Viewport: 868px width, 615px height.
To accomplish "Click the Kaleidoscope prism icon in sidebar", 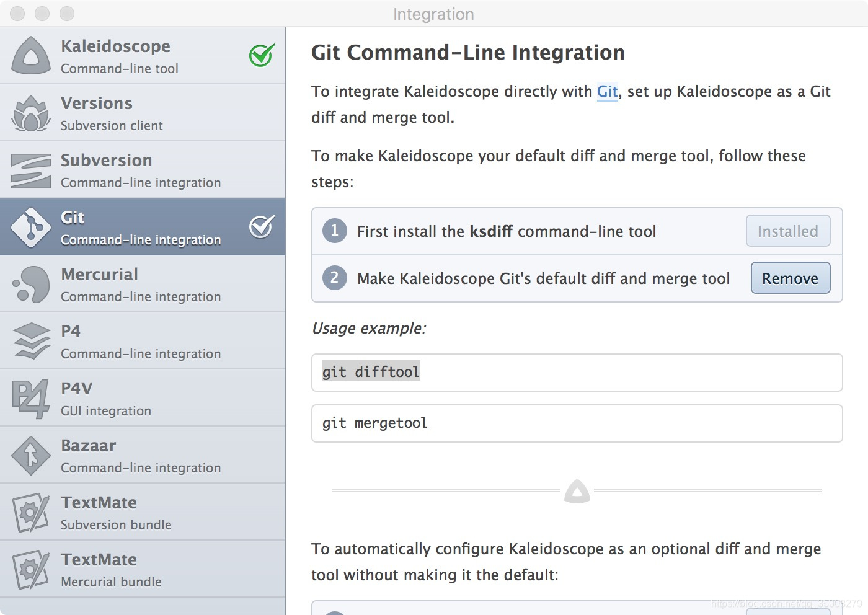I will [x=31, y=55].
